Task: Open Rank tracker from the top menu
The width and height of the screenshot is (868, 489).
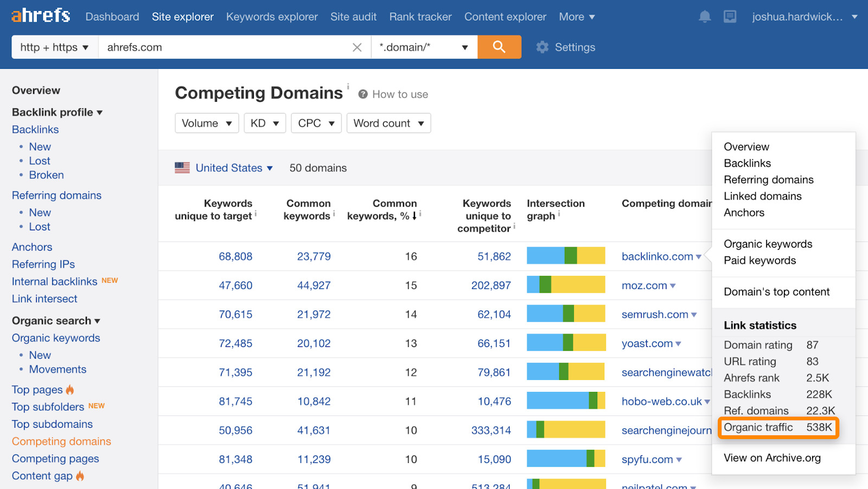Action: [x=420, y=16]
